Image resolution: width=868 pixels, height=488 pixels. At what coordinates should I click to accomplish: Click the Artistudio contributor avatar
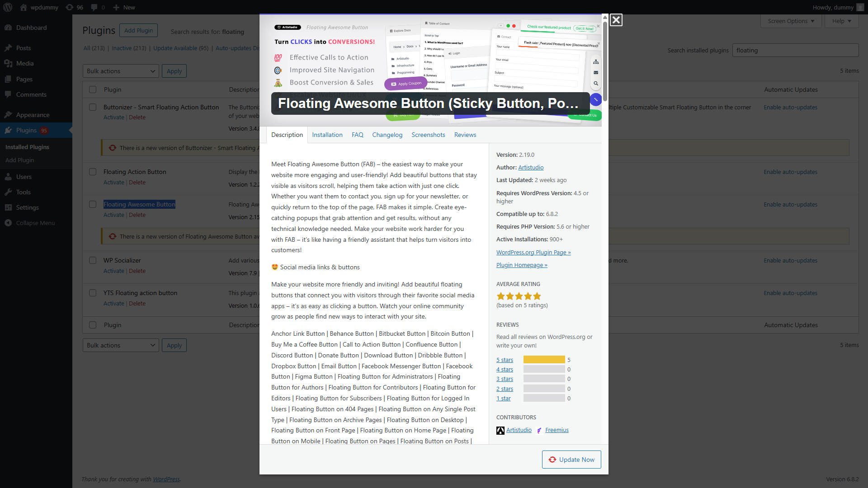pyautogui.click(x=500, y=431)
